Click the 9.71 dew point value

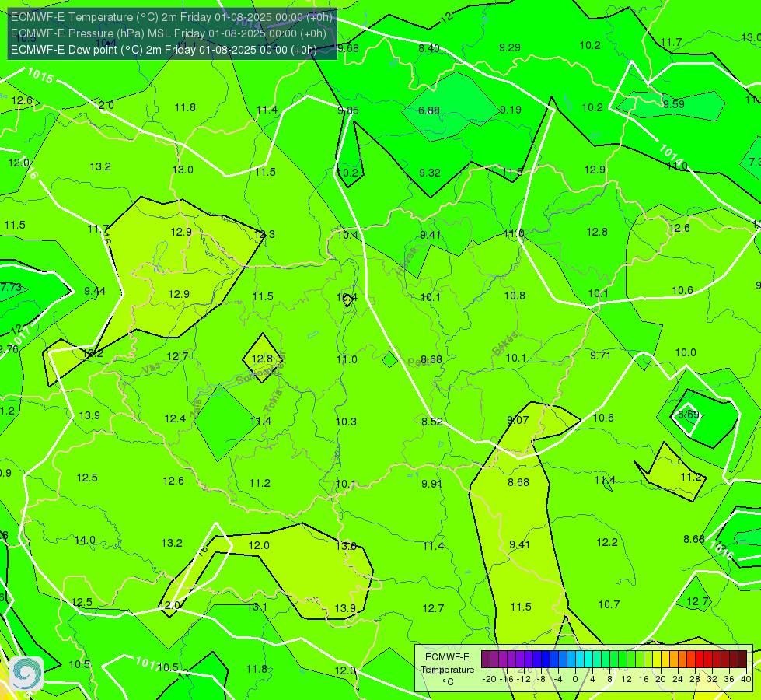click(600, 355)
